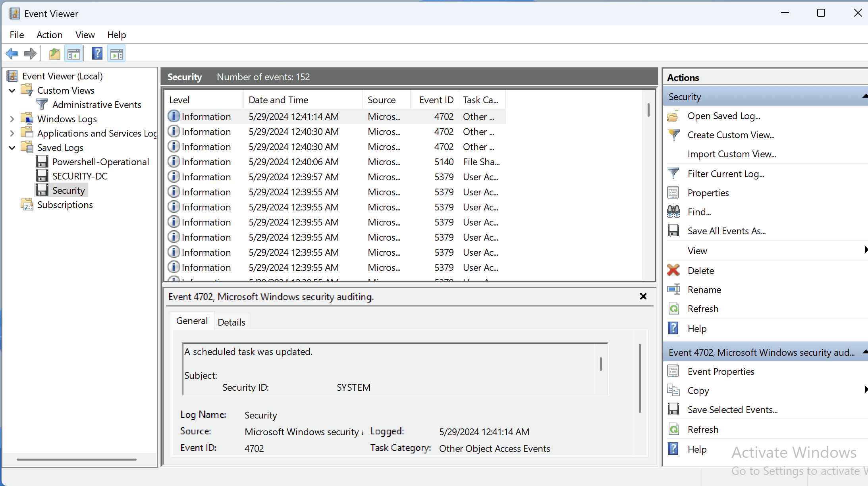Select the Filter Current Log action
Image resolution: width=868 pixels, height=486 pixels.
click(726, 174)
